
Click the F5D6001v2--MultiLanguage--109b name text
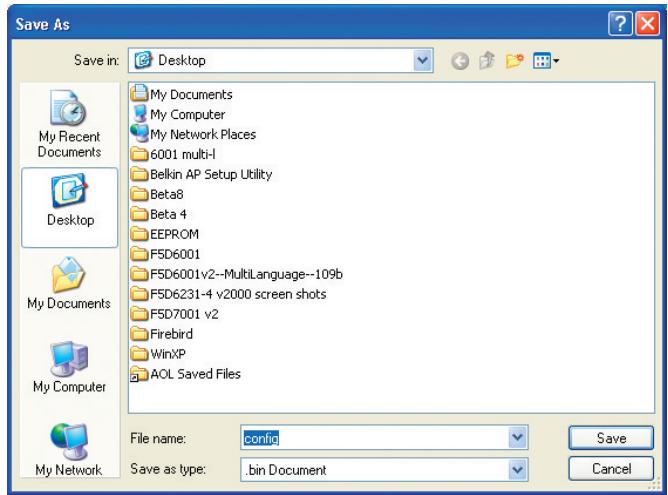(x=246, y=274)
